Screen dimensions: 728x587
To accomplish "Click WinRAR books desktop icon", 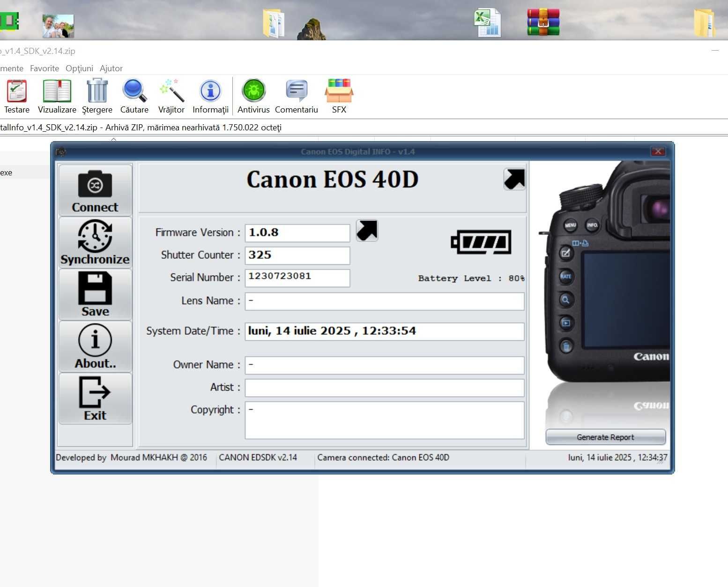I will [543, 22].
